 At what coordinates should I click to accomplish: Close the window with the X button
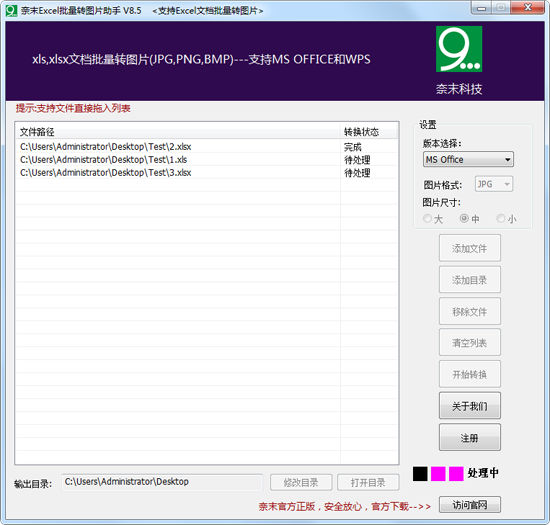(x=528, y=8)
